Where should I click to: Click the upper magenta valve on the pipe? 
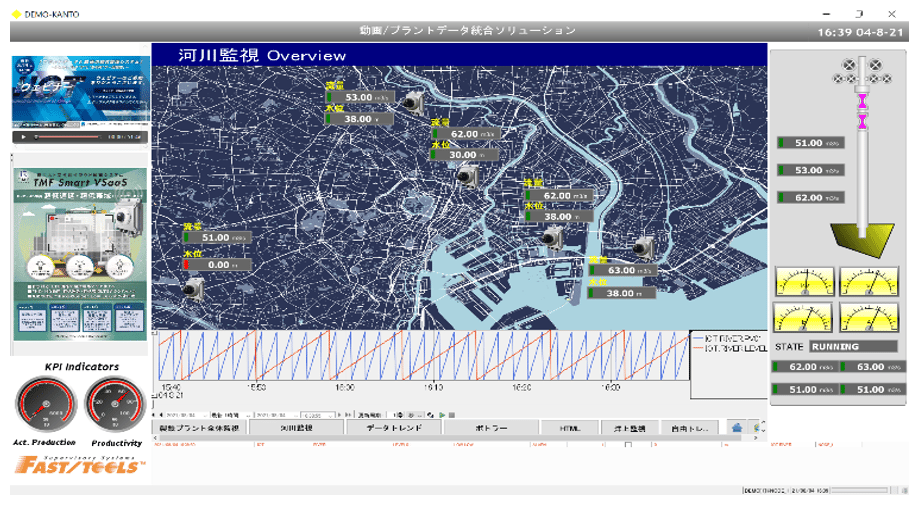pyautogui.click(x=862, y=101)
